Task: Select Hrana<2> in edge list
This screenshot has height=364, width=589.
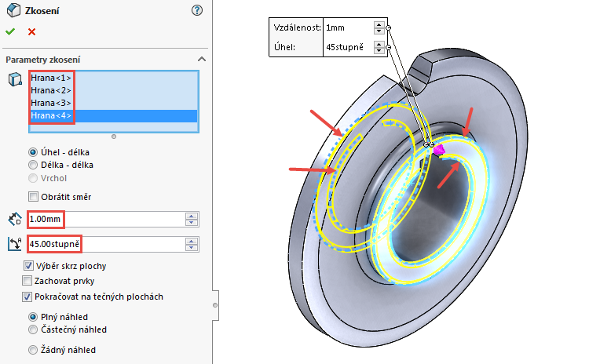Action: 113,90
